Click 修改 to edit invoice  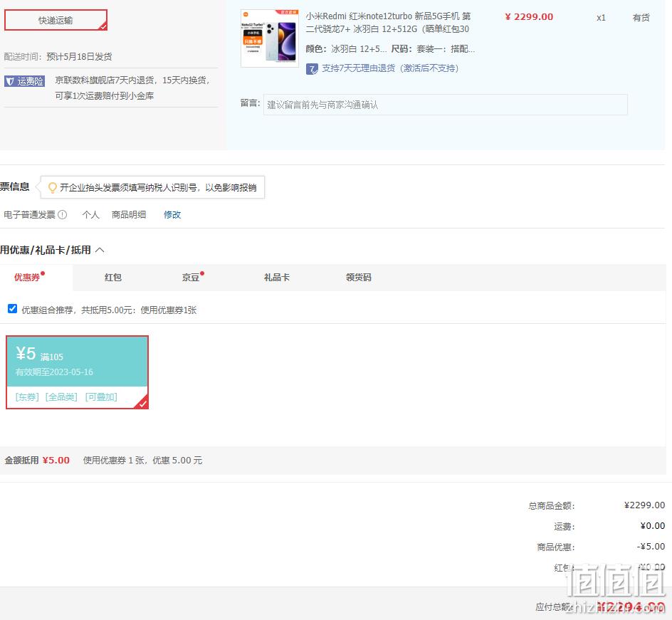pyautogui.click(x=172, y=215)
